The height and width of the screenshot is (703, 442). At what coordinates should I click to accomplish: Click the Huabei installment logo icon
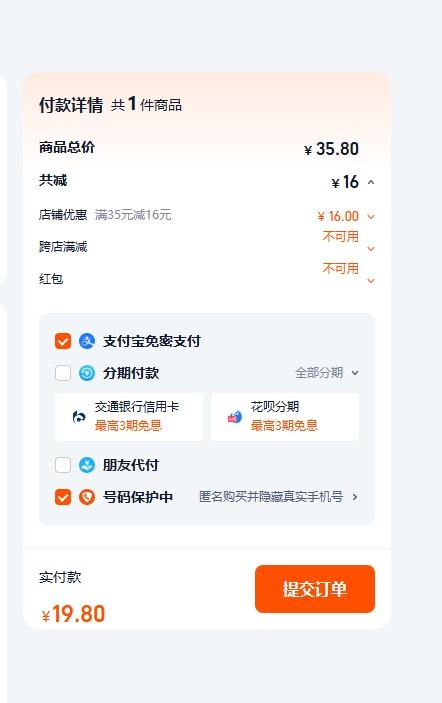coord(235,417)
